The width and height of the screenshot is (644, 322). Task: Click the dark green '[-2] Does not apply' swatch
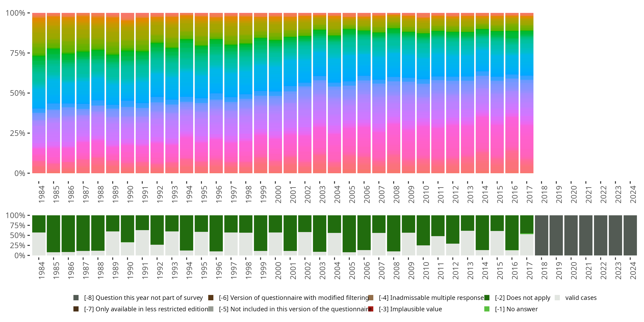pyautogui.click(x=487, y=298)
